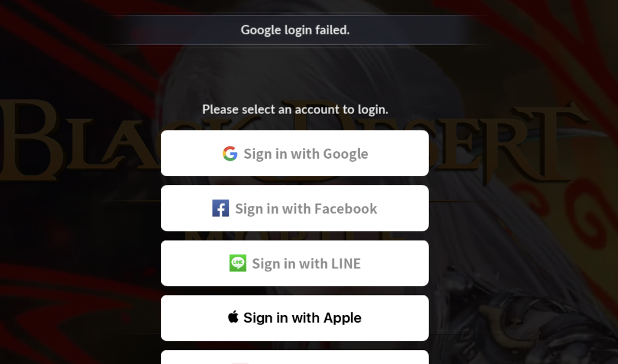Screen dimensions: 618x364
Task: Dismiss the Google login failed banner
Action: [x=295, y=30]
